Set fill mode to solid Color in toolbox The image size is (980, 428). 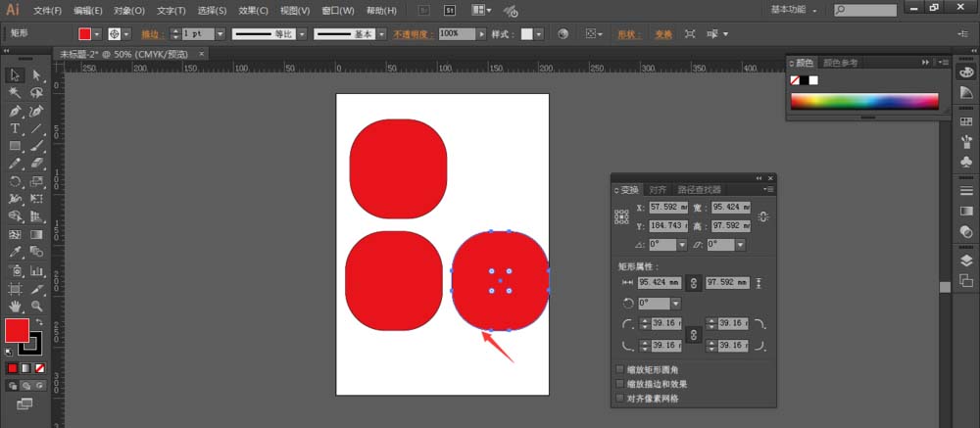13,368
